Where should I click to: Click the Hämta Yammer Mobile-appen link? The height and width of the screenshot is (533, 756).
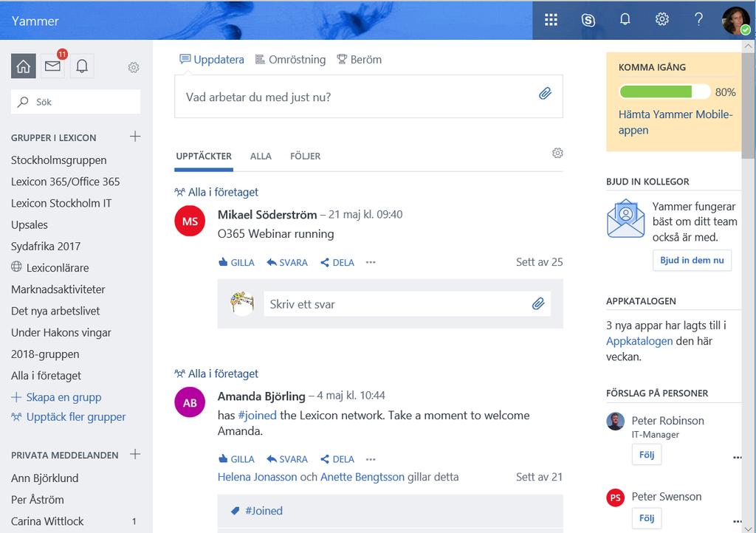point(675,122)
